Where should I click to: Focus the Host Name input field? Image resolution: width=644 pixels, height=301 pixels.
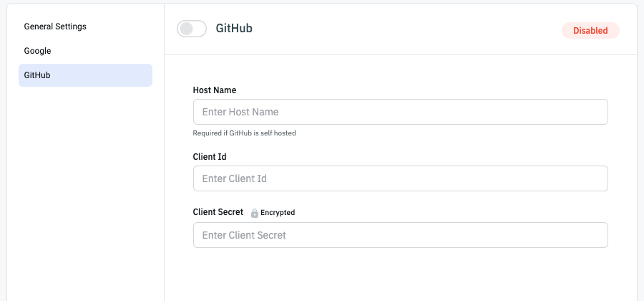[400, 112]
